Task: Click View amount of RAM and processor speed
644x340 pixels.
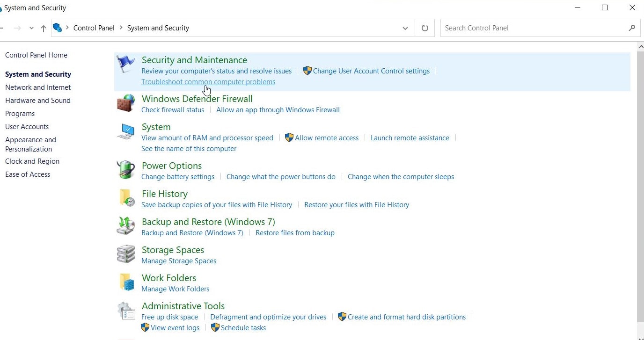Action: pos(207,138)
